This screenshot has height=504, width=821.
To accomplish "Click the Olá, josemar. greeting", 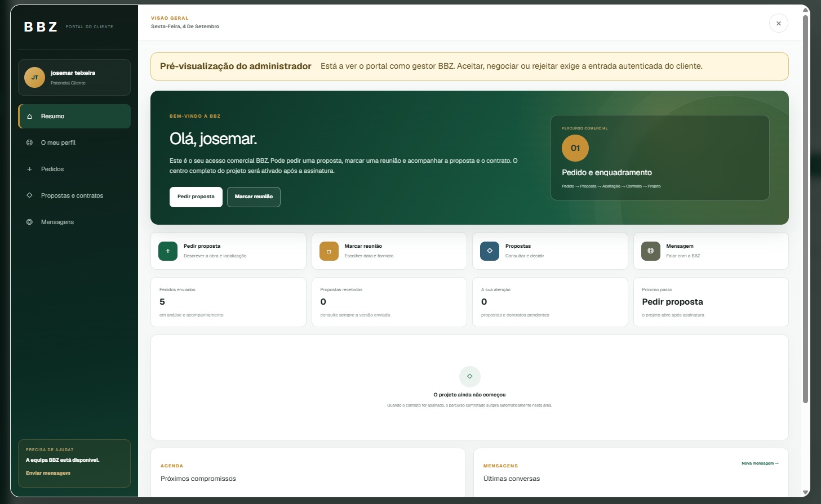I will pyautogui.click(x=213, y=139).
